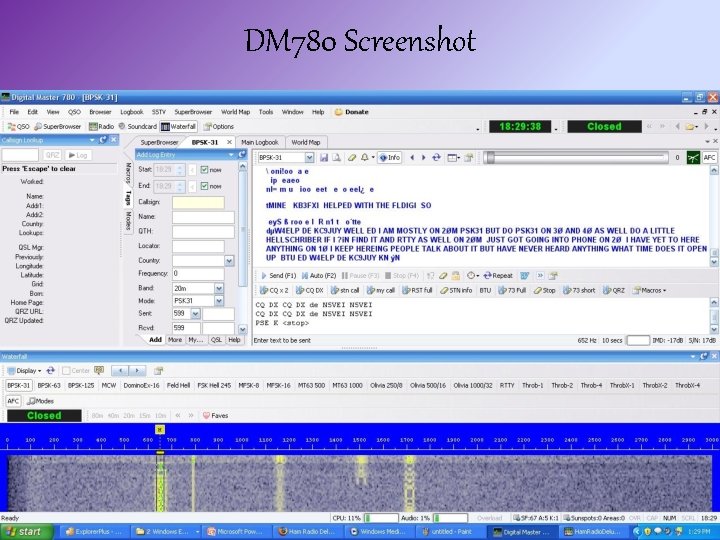Switch to the Main Logbook tab

pyautogui.click(x=259, y=142)
